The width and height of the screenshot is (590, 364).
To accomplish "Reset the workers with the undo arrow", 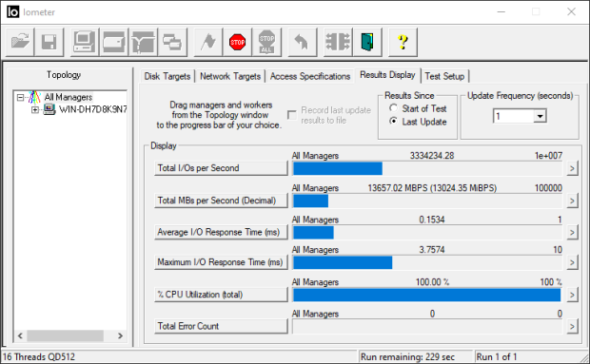I will click(303, 42).
